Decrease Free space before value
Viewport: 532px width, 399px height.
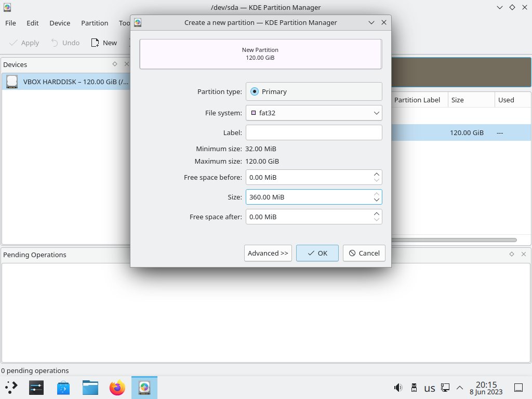[377, 180]
